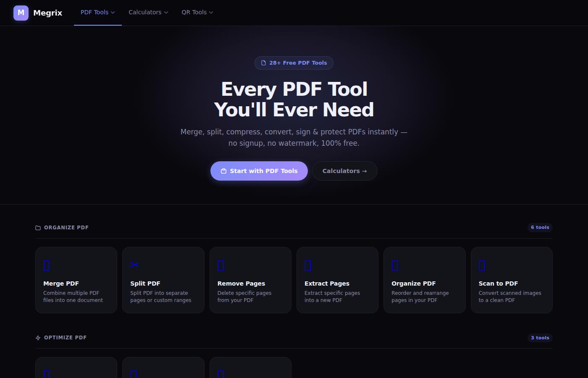Click the Megrix M logo icon
Screen dimensions: 588x378
pyautogui.click(x=21, y=13)
